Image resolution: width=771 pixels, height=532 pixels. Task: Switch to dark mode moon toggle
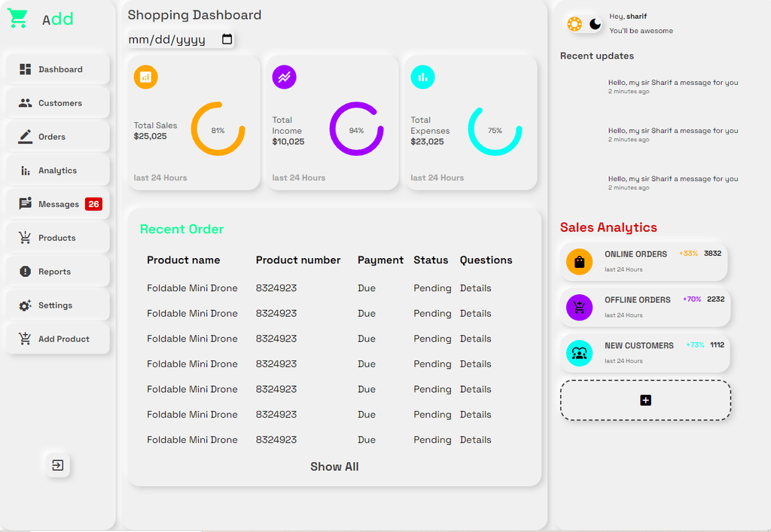coord(596,23)
